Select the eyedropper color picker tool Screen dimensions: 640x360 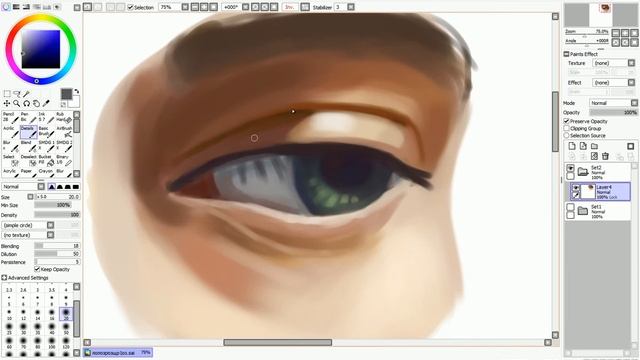coord(46,103)
